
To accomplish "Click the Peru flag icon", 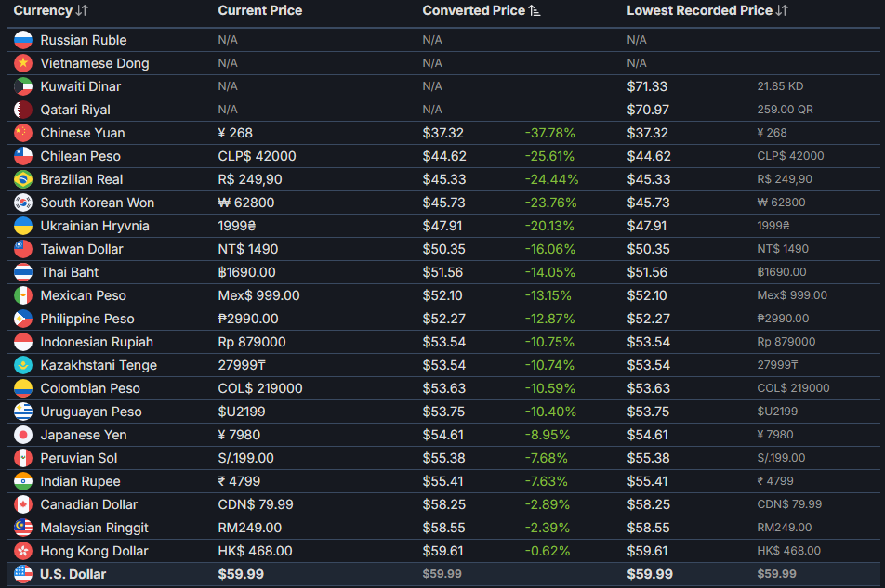I will click(23, 458).
